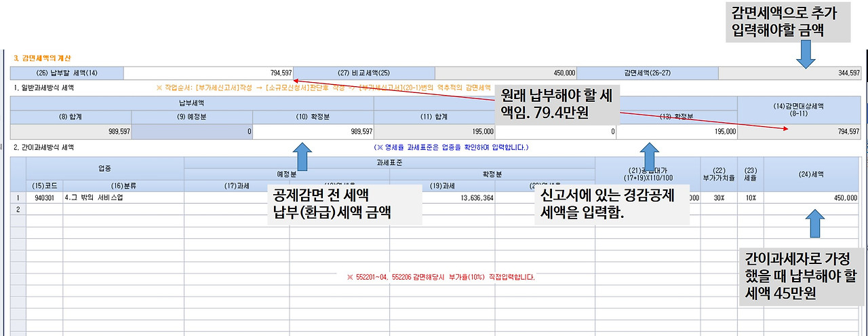Select the (26) 납부할 세액(14) label
This screenshot has width=868, height=336.
tap(66, 73)
